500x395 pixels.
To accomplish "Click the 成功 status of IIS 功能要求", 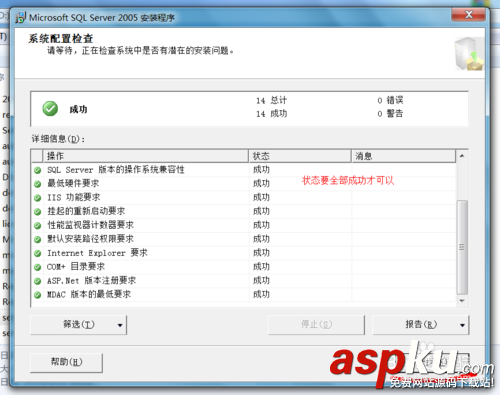I will 261,198.
